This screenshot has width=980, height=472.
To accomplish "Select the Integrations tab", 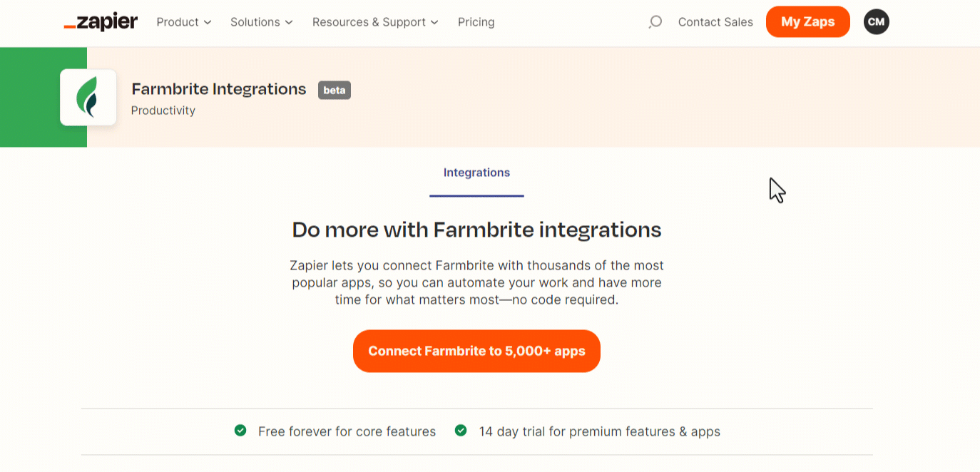I will pos(476,173).
